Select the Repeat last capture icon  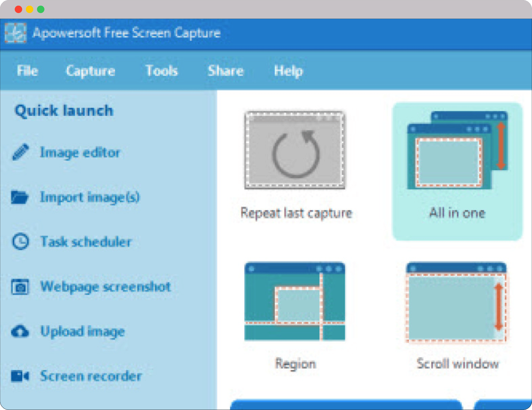point(295,150)
